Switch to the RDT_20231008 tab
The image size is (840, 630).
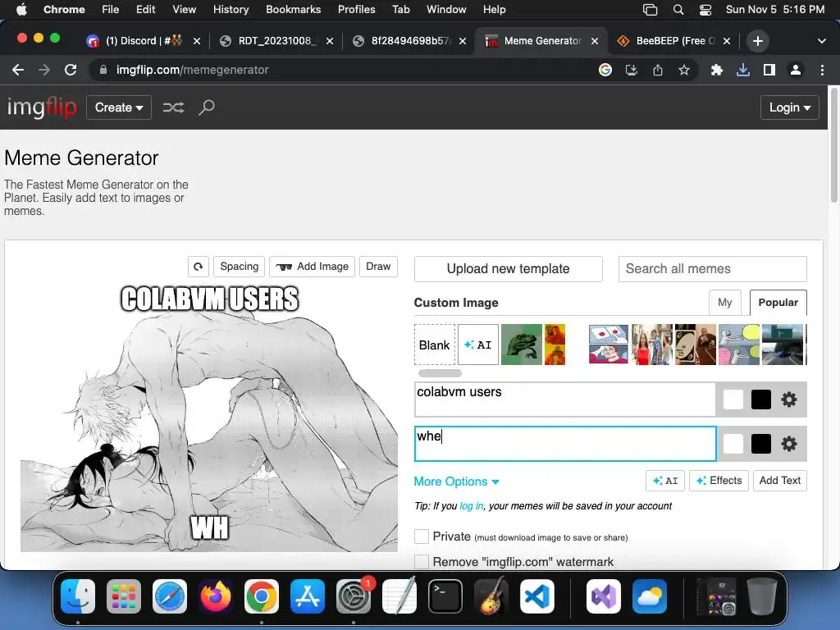[x=276, y=41]
